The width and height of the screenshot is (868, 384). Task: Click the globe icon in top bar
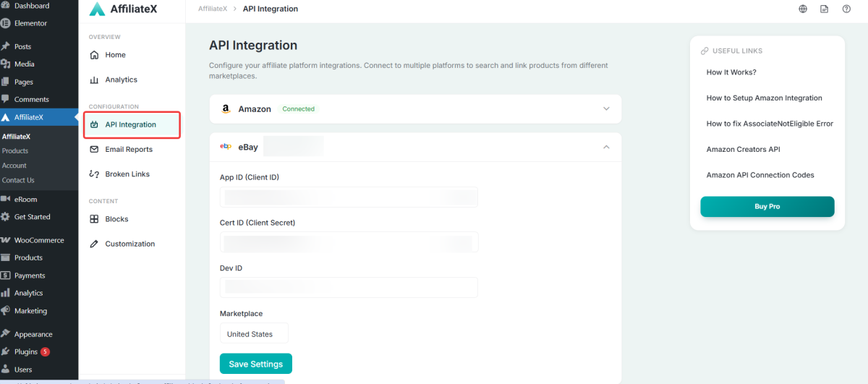(x=803, y=9)
